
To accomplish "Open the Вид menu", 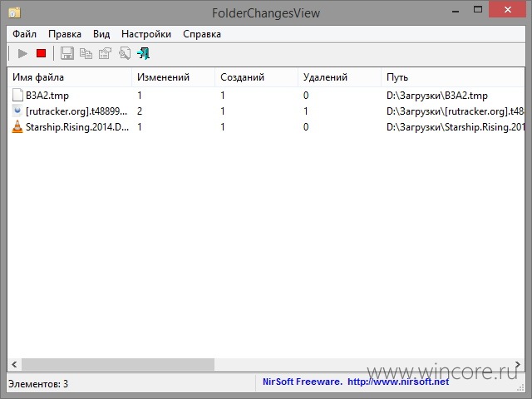I will click(101, 34).
